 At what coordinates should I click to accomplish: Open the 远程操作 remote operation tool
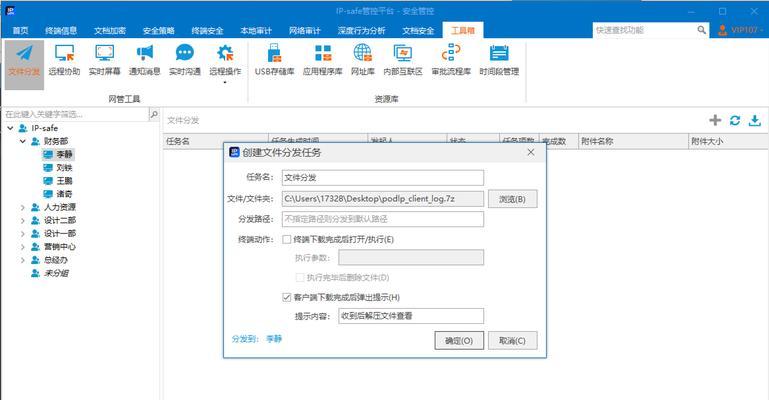point(225,60)
